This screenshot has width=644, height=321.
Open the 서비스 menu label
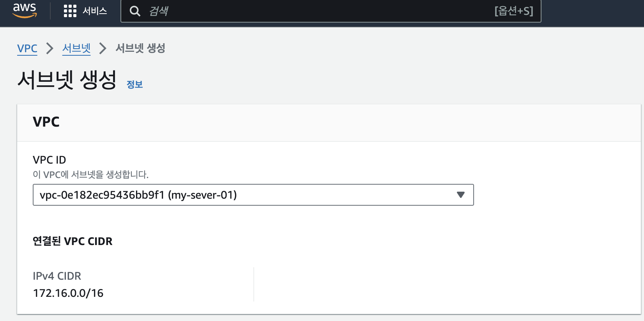pos(95,11)
